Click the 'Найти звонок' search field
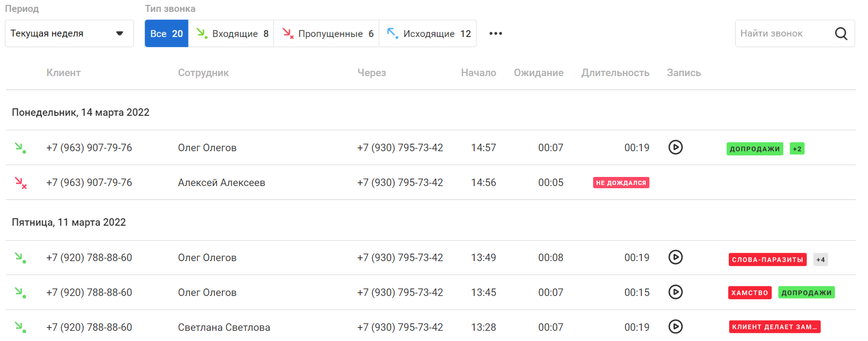This screenshot has height=341, width=868. click(x=782, y=33)
